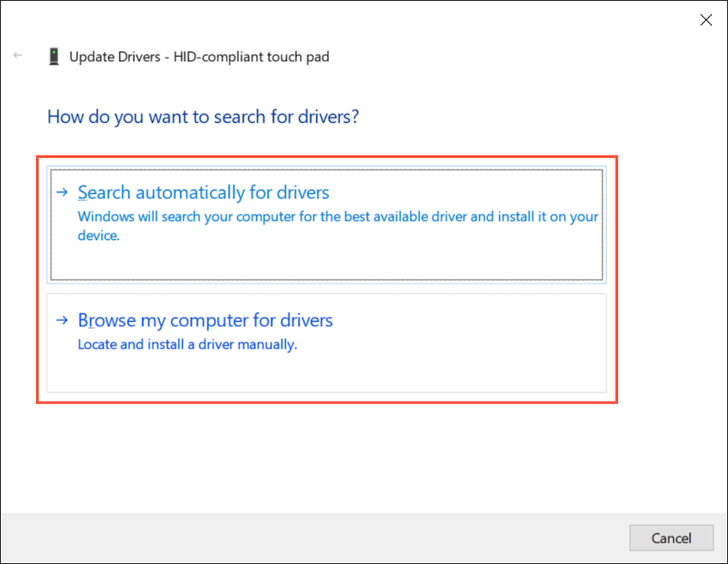Screen dimensions: 728x564
Task: Click the "Windows will search your computer" description
Action: click(338, 217)
